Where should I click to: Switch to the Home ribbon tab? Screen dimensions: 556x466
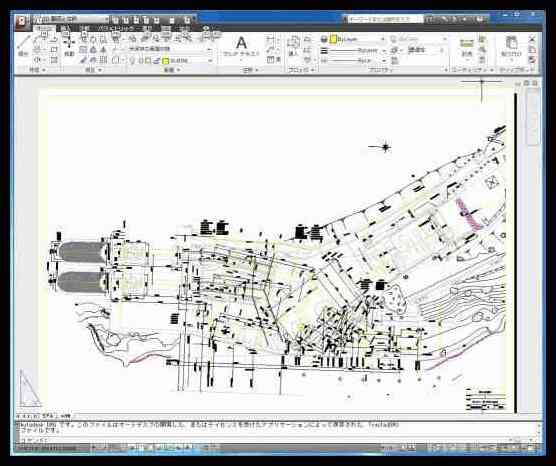pyautogui.click(x=44, y=28)
